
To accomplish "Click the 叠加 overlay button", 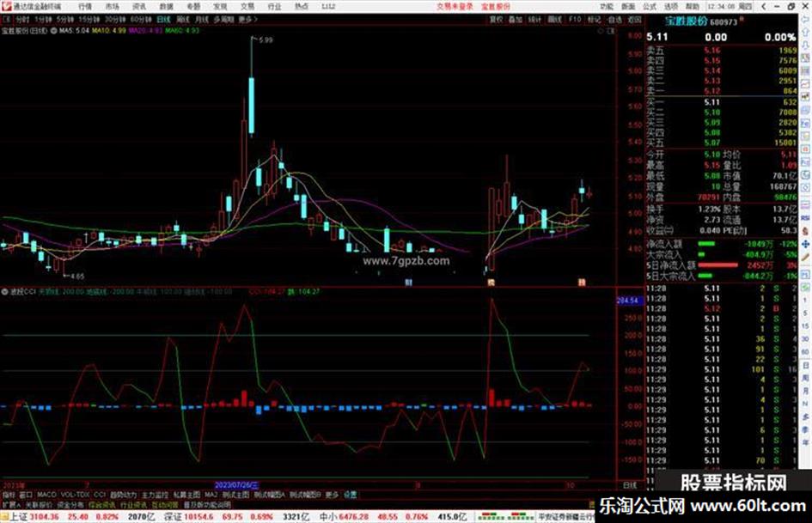I will point(516,19).
